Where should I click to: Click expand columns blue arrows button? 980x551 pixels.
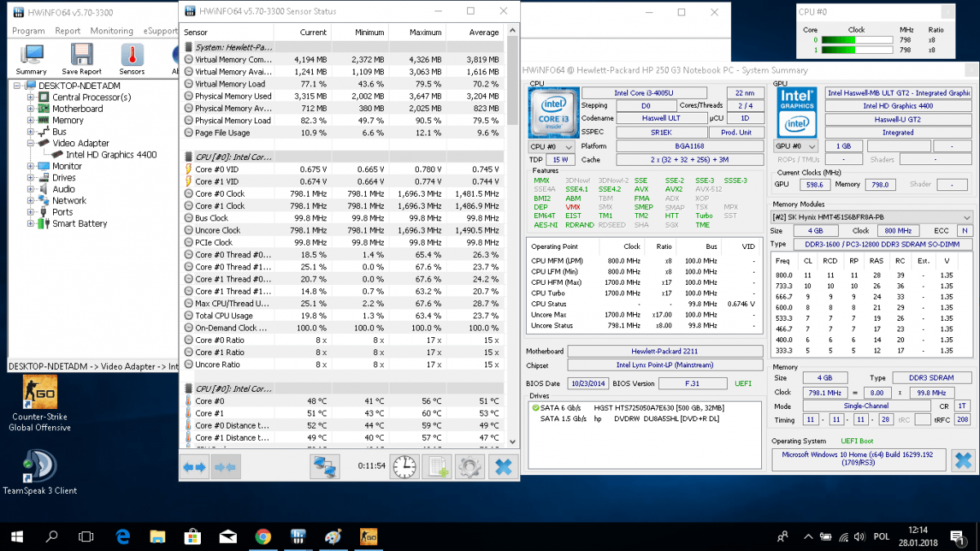pyautogui.click(x=194, y=467)
